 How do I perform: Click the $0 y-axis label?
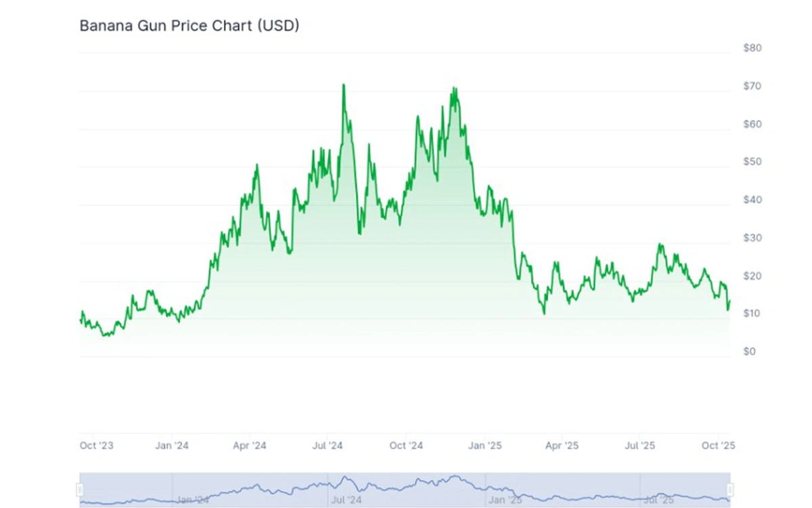point(750,352)
